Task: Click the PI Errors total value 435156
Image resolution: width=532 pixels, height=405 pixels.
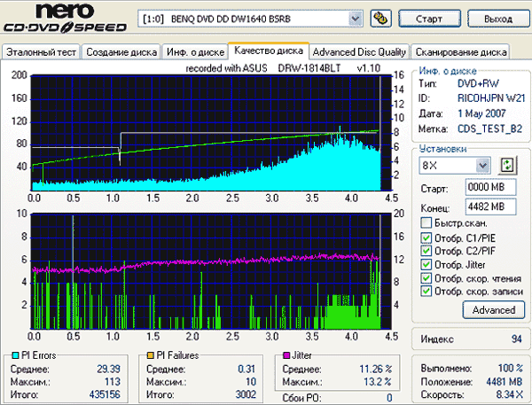Action: 105,394
